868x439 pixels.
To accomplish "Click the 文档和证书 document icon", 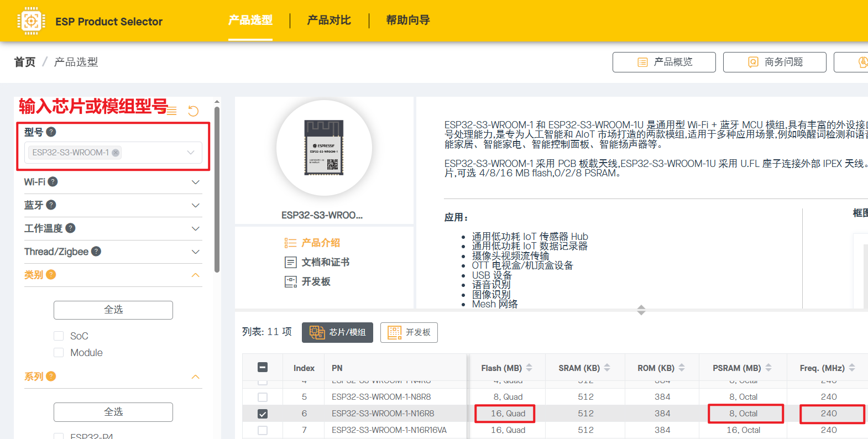I will click(291, 262).
